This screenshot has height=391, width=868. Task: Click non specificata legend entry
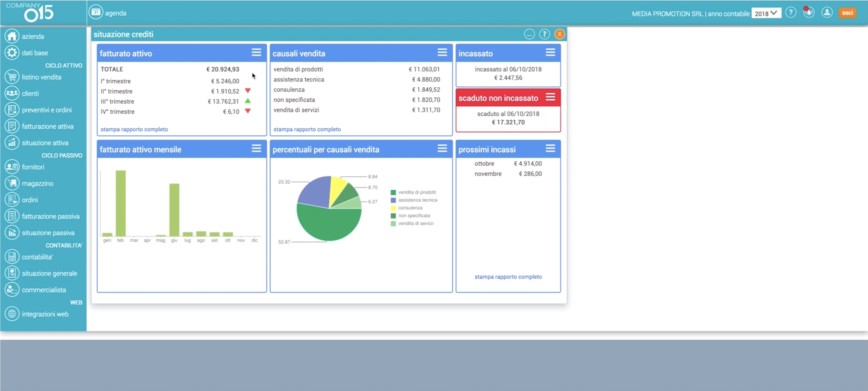[411, 215]
